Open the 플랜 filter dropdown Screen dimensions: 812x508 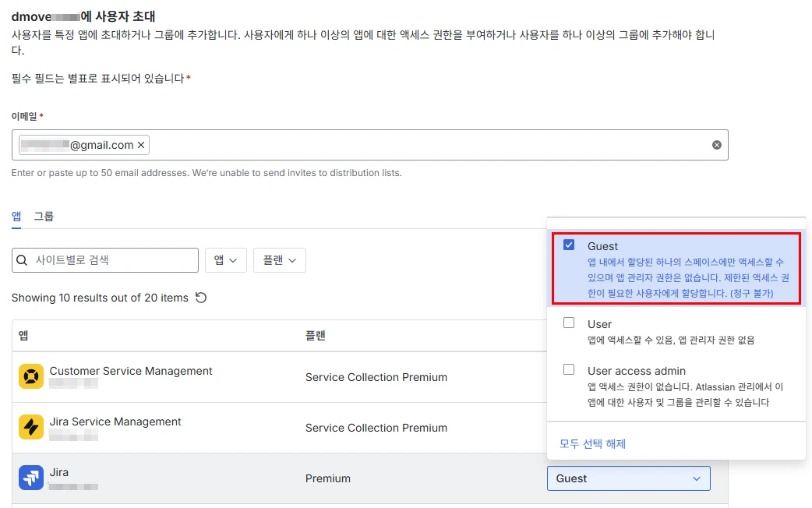[x=280, y=260]
